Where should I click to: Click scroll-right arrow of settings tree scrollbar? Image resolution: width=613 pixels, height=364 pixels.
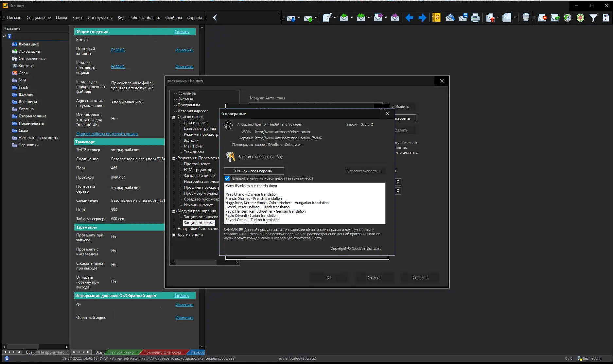[237, 263]
